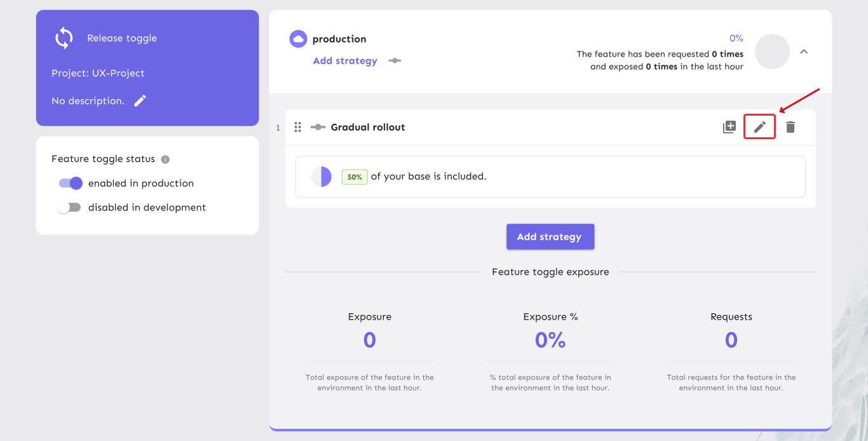Click the Add strategy link under production
The height and width of the screenshot is (441, 868).
pyautogui.click(x=345, y=61)
